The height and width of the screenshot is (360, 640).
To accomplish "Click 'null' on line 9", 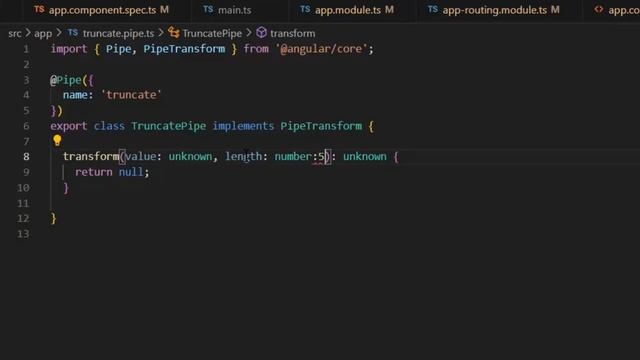I will pos(131,172).
